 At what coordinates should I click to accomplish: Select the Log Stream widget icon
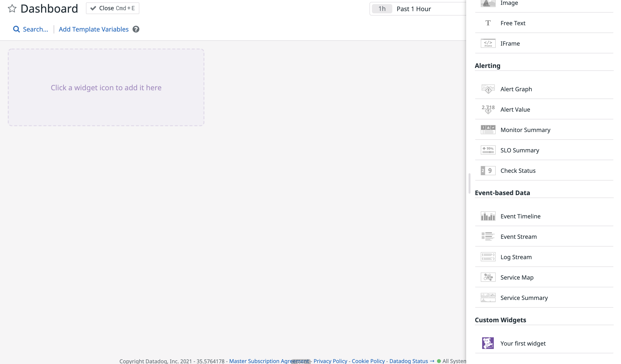click(488, 257)
